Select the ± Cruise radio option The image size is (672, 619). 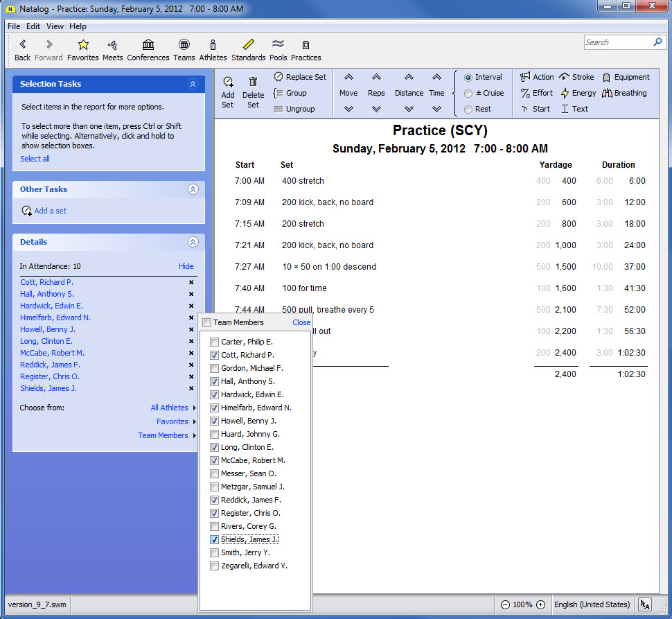coord(468,93)
